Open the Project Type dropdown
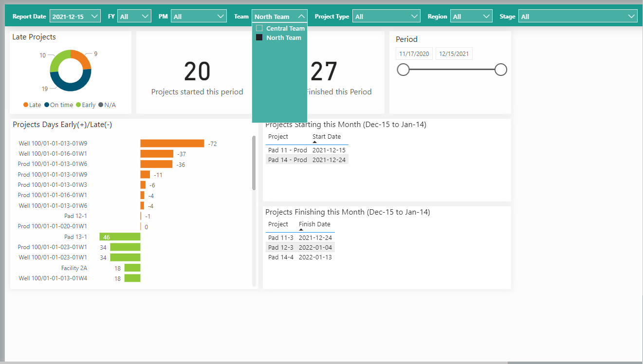This screenshot has height=364, width=643. 386,17
